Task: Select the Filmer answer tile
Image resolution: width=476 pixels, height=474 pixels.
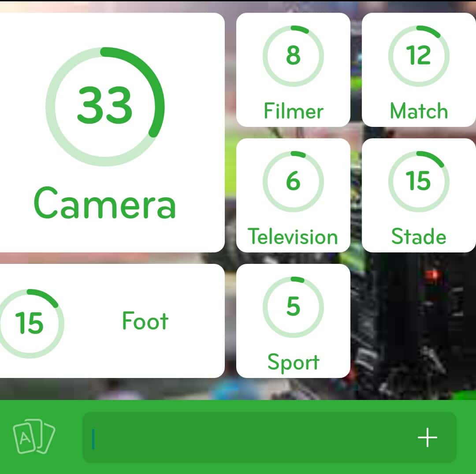Action: point(293,70)
